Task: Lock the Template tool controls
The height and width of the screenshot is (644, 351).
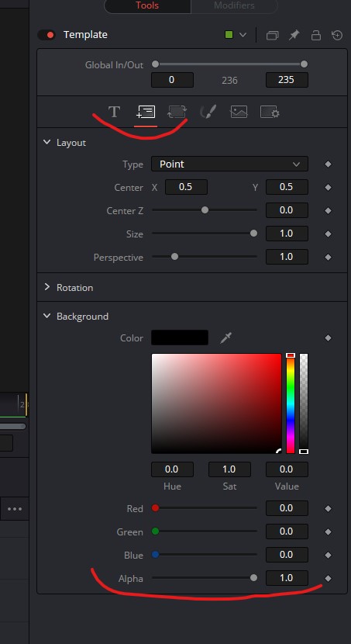Action: pos(315,36)
